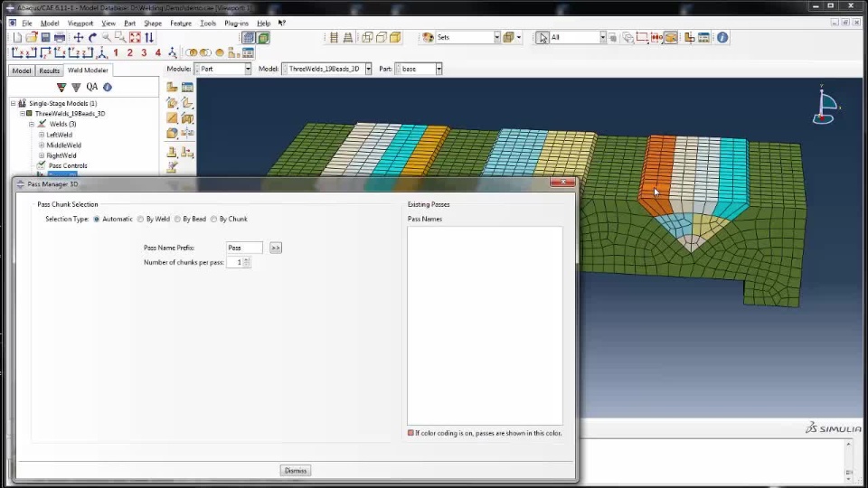Apply saved view number 3
This screenshot has height=488, width=868.
[x=144, y=52]
